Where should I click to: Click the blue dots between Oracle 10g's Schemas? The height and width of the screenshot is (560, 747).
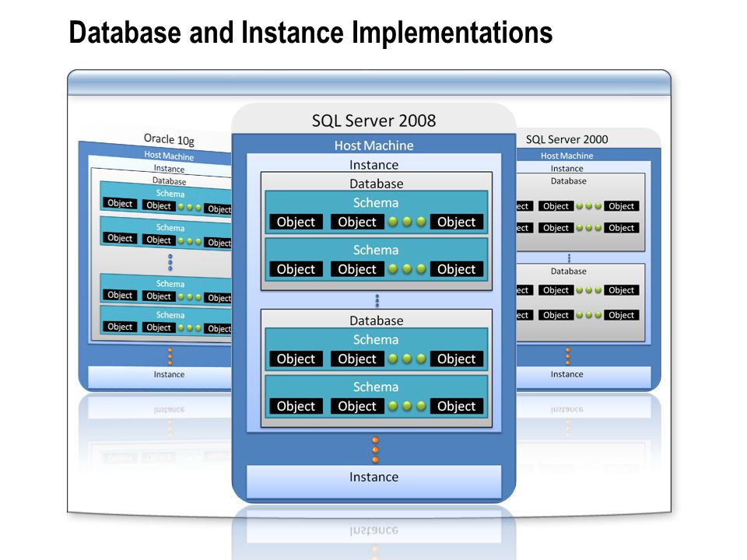click(x=170, y=262)
